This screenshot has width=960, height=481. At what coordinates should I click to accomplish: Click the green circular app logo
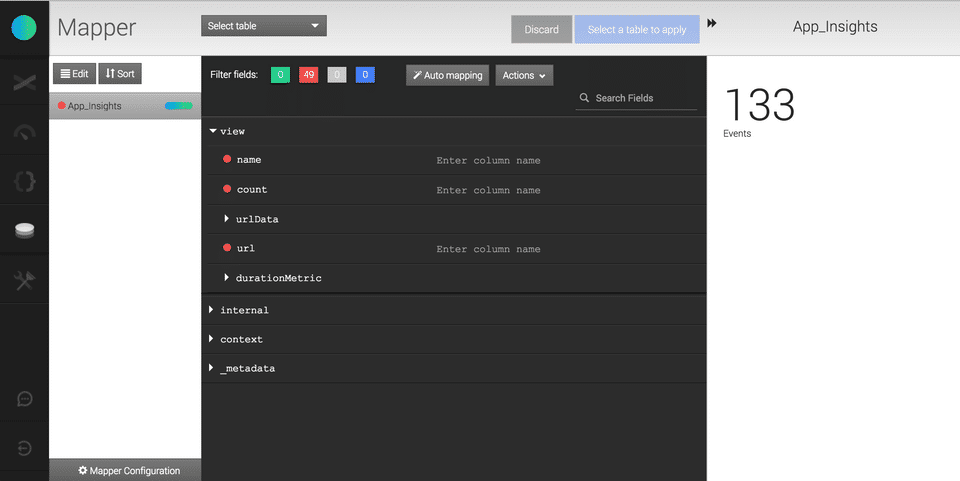coord(24,28)
